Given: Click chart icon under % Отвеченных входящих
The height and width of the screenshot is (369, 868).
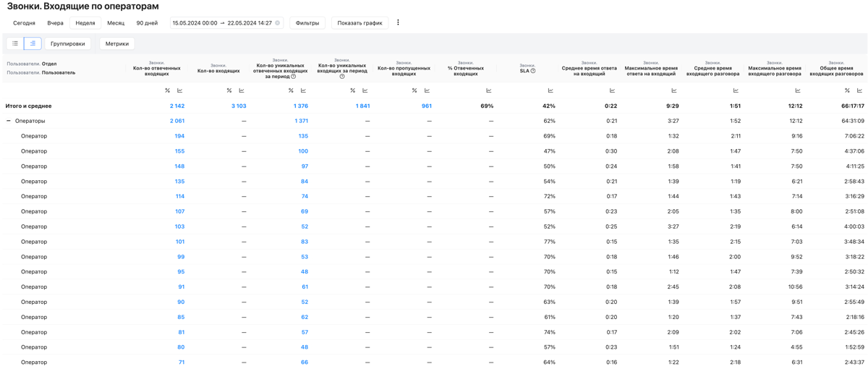Looking at the screenshot, I should [489, 90].
